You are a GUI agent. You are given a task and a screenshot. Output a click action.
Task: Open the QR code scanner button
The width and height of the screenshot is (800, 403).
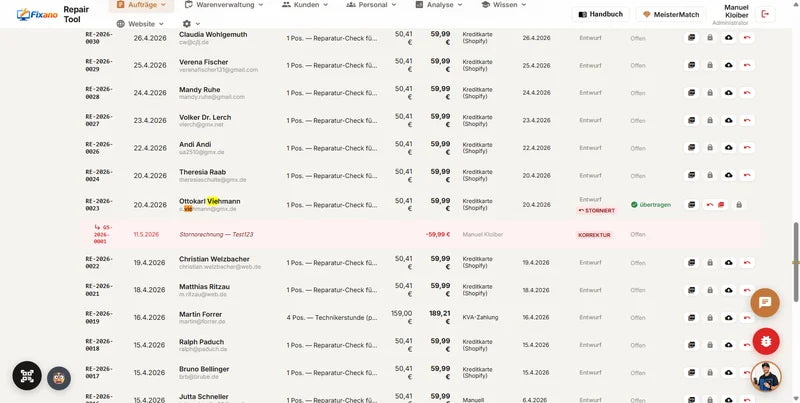tap(27, 376)
